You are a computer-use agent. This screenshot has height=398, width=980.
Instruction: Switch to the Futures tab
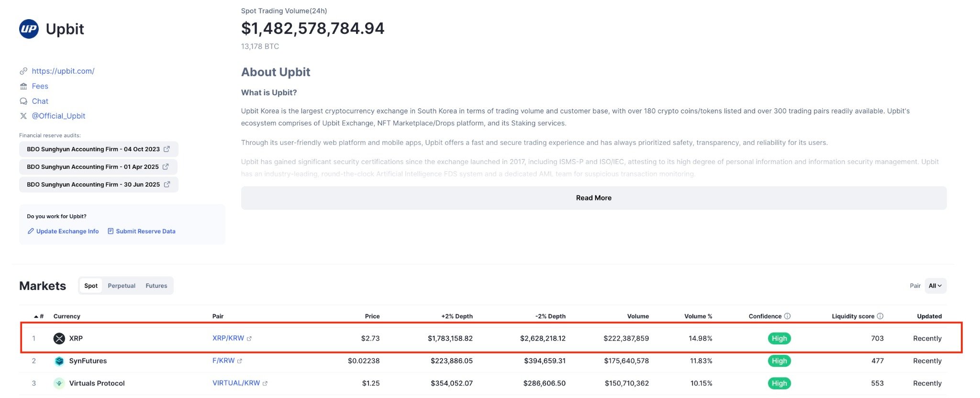tap(156, 286)
